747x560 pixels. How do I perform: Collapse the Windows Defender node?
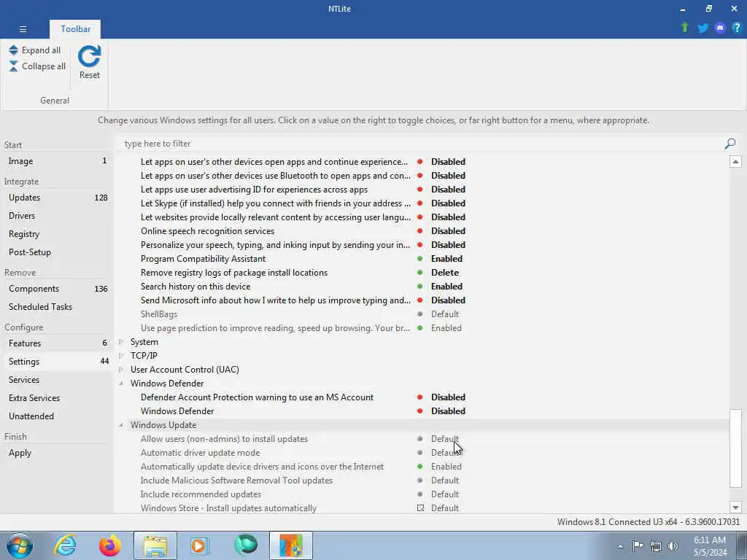coord(121,384)
